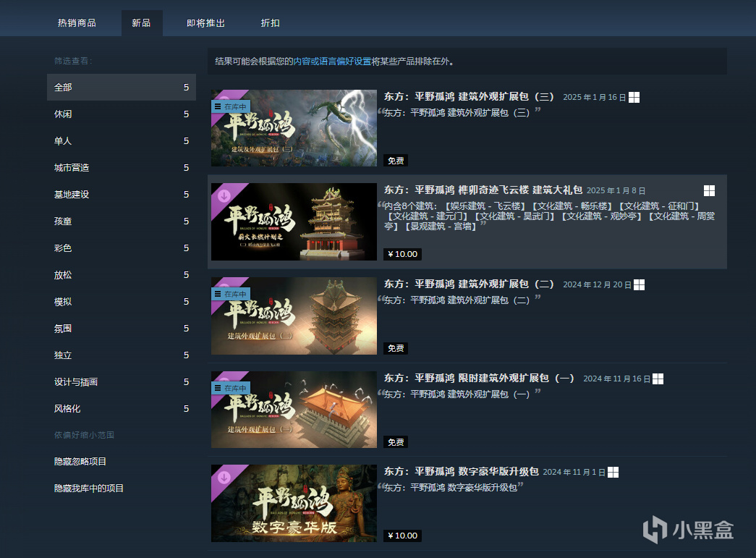Open thumbnail of 榫卯奇迹飞云楼 建筑大礼包
Viewport: 756px width, 558px height.
coord(294,222)
